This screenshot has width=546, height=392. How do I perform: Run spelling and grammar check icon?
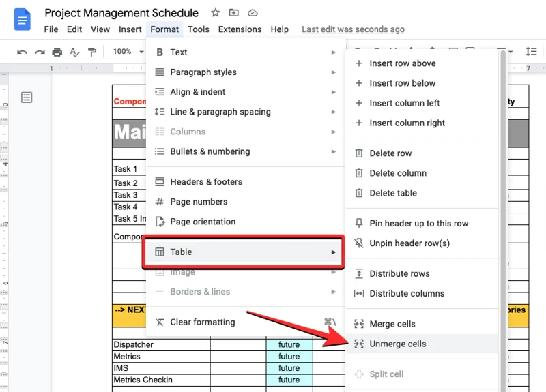tap(74, 52)
